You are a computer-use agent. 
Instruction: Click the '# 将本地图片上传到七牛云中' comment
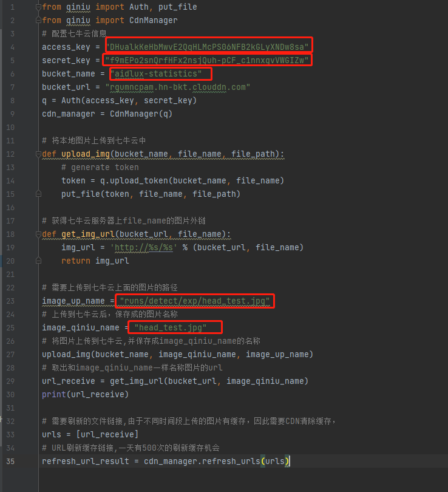coord(93,140)
